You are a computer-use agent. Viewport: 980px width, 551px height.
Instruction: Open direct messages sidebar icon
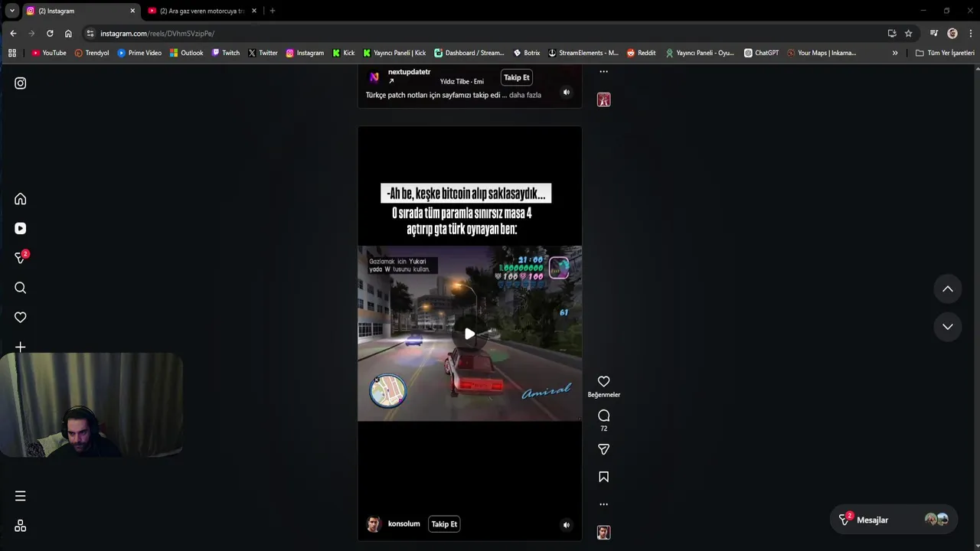tap(21, 258)
